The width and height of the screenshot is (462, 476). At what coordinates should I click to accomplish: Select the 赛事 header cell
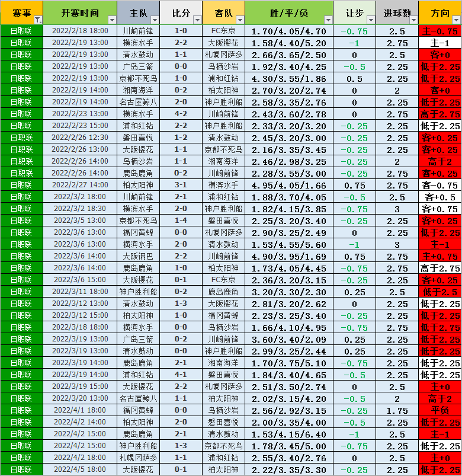pyautogui.click(x=21, y=13)
